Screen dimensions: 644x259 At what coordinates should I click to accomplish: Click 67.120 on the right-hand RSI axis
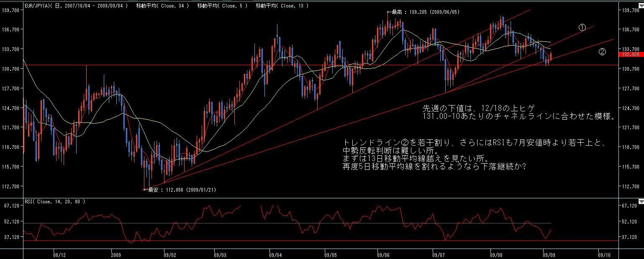[630, 206]
